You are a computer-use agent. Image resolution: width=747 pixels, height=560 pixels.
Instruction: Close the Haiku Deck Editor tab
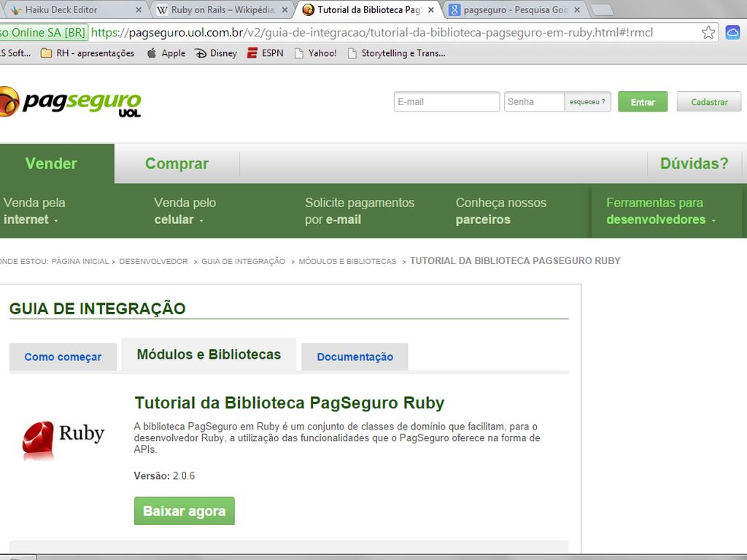tap(139, 10)
